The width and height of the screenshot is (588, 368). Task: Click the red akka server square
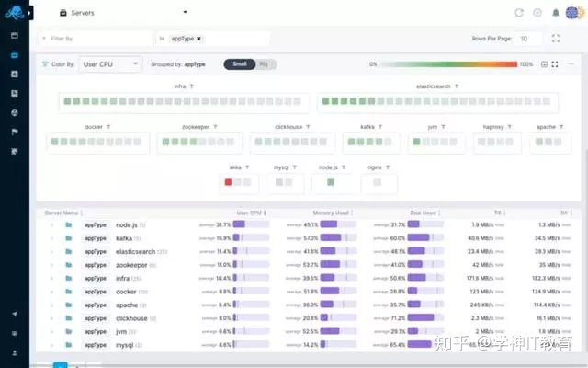click(x=228, y=182)
